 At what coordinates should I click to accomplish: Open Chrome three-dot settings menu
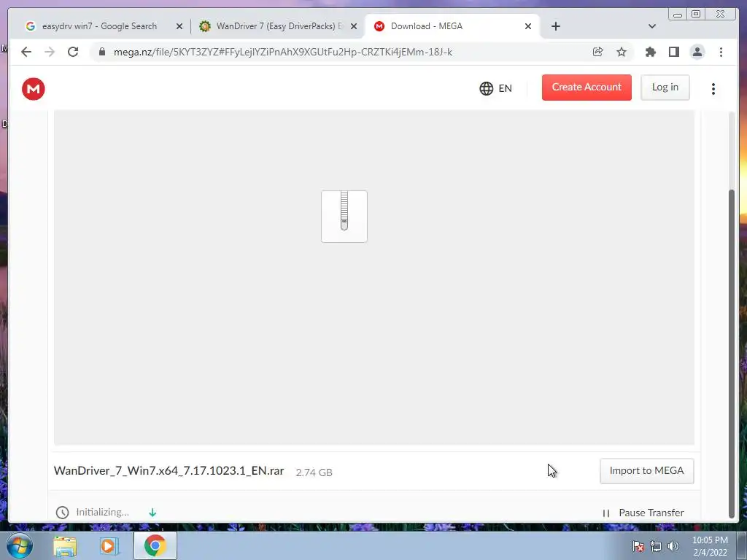721,52
